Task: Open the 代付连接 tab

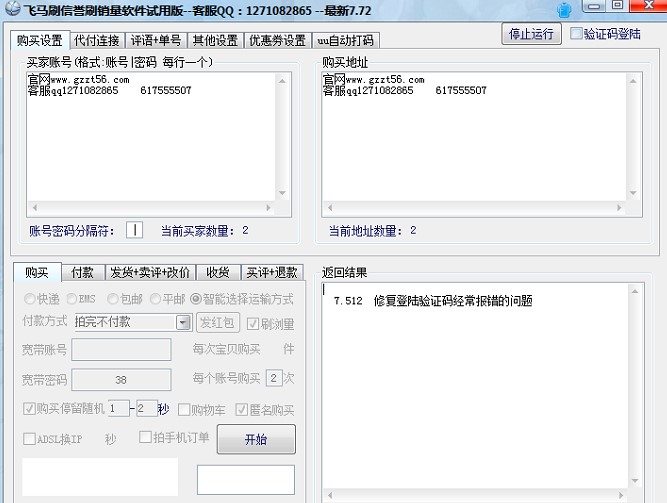Action: 97,41
